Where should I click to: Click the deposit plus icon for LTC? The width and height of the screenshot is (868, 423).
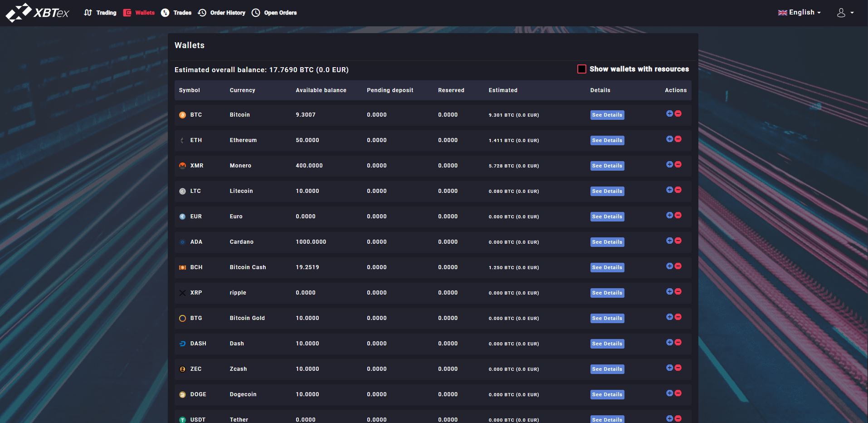pyautogui.click(x=669, y=190)
